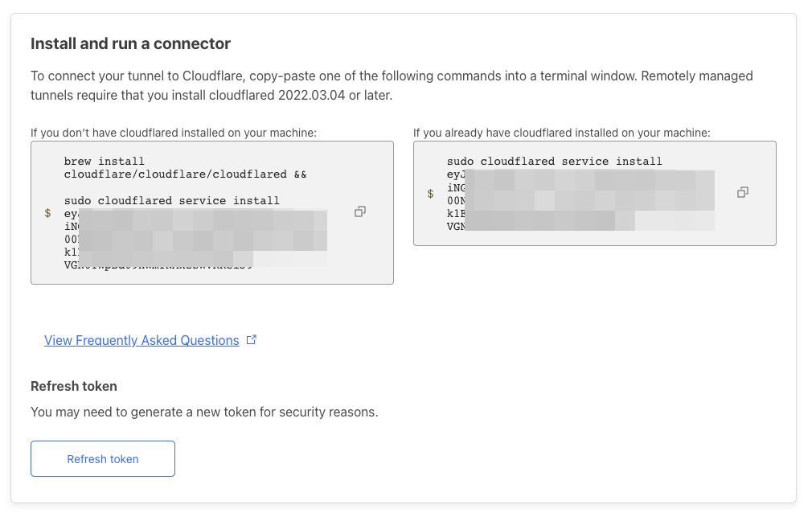Click the right command code box background

pos(594,193)
